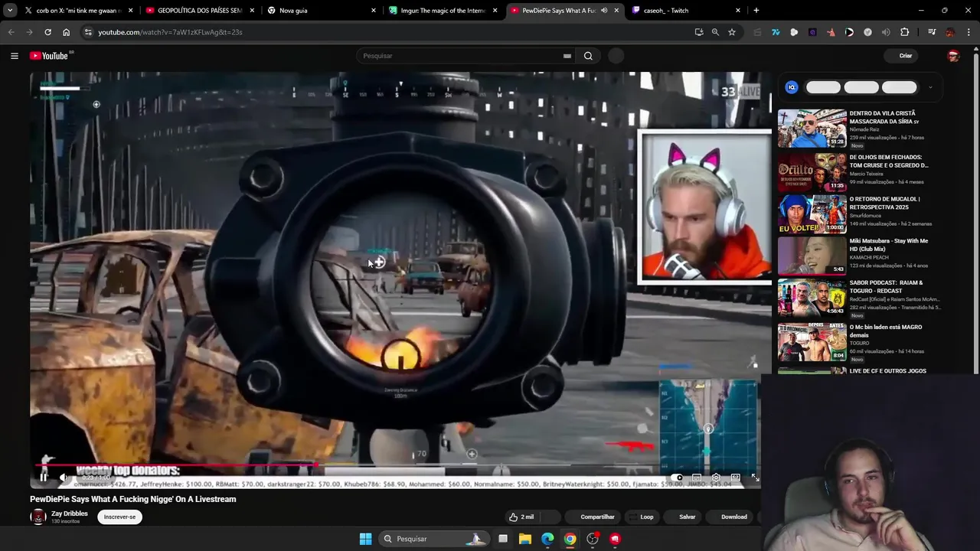Expand the recommendation filter chips chevron
The width and height of the screenshot is (980, 551).
930,87
